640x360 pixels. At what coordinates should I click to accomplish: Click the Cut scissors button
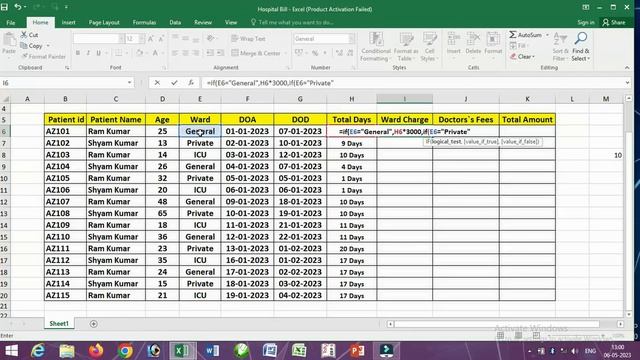[x=29, y=35]
